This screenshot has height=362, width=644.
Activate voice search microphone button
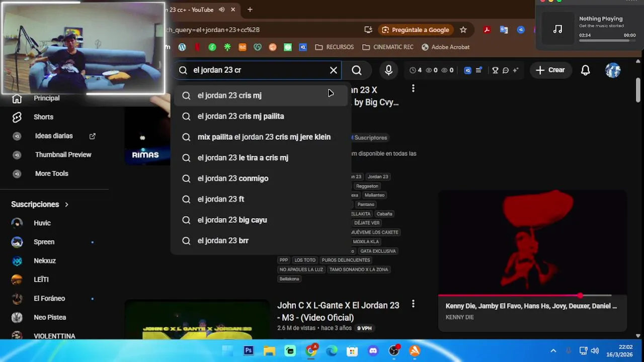[388, 70]
